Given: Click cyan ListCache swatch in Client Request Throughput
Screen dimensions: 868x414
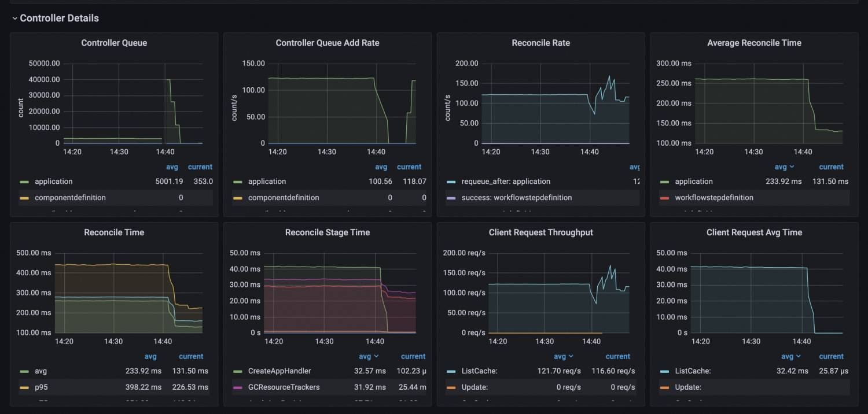Looking at the screenshot, I should click(x=451, y=371).
